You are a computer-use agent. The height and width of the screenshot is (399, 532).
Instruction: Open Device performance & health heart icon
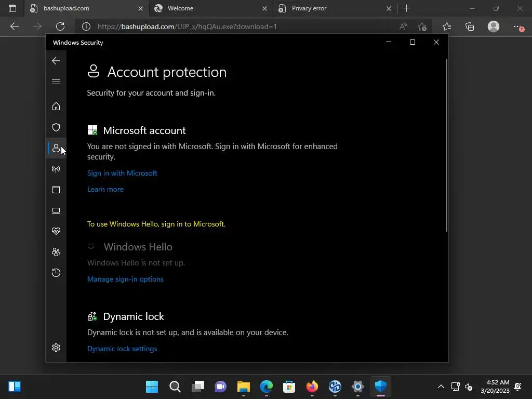point(56,231)
